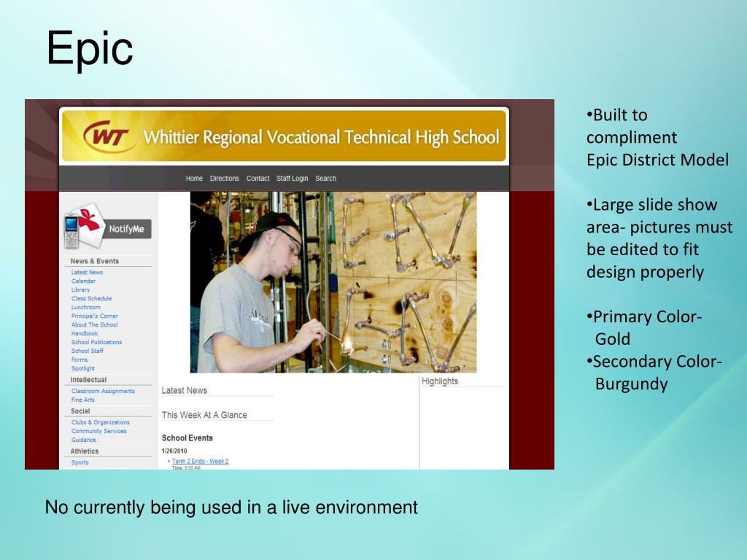Click the Latest News heading in content
747x560 pixels.
pyautogui.click(x=185, y=391)
